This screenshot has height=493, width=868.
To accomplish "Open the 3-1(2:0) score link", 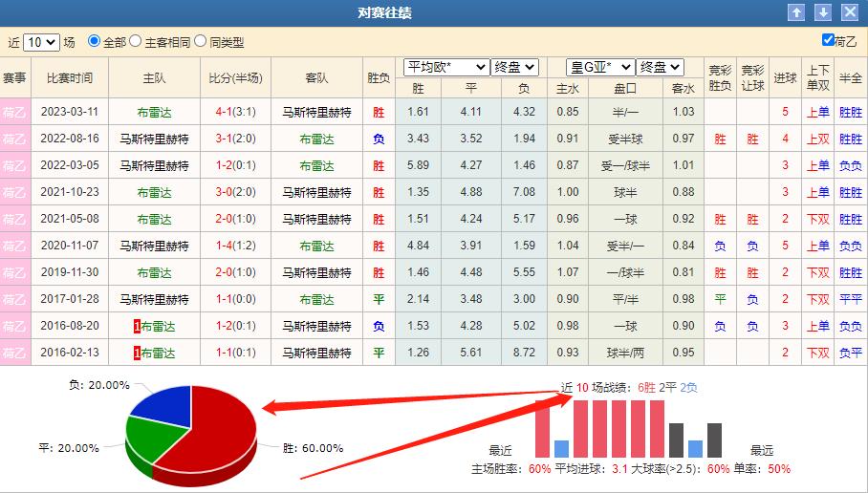I will click(x=236, y=139).
